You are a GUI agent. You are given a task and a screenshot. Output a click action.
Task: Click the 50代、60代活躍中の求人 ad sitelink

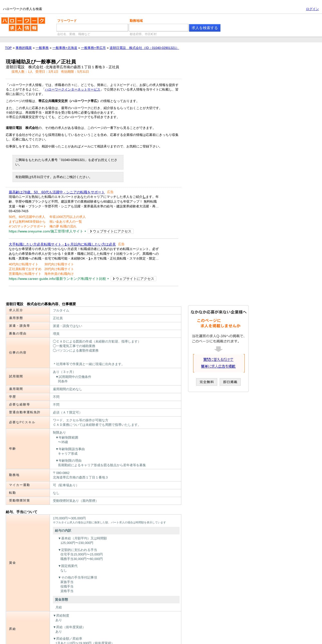27,217
